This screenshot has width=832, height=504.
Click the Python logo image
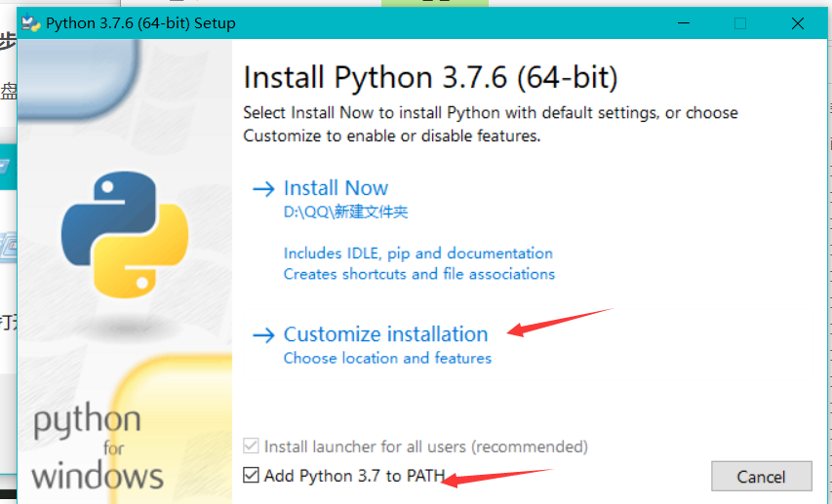coord(125,234)
